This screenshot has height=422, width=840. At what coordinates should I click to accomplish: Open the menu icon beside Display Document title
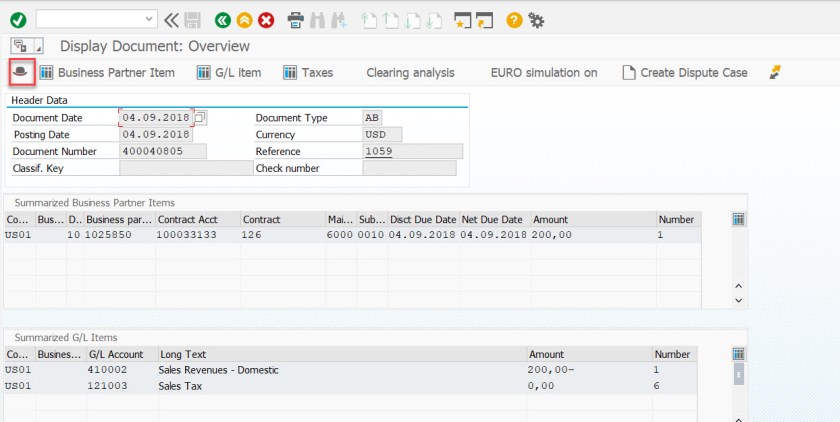pos(27,46)
